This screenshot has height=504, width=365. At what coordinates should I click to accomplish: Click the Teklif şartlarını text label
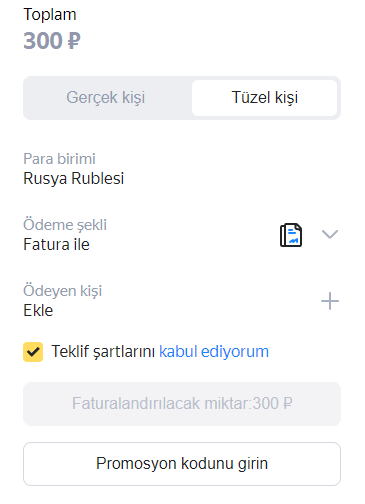pos(103,352)
